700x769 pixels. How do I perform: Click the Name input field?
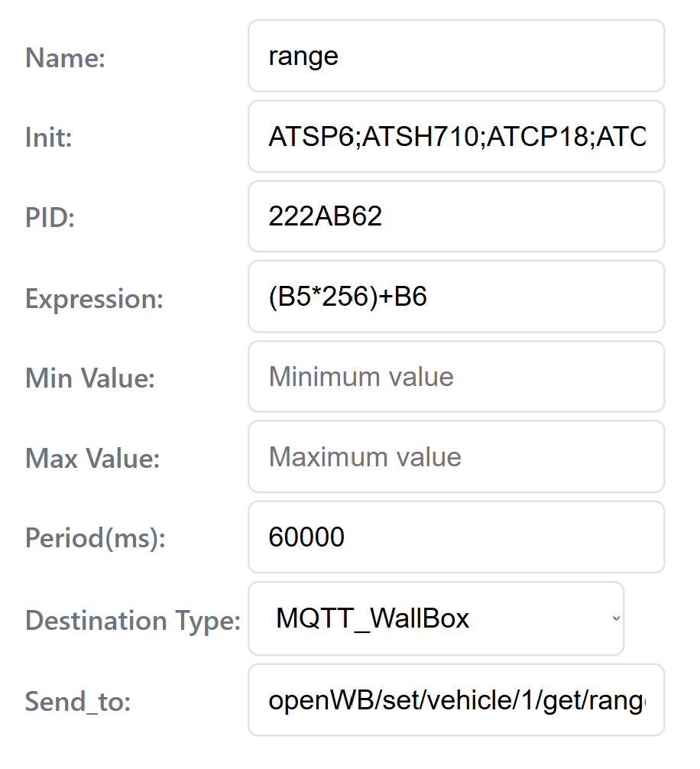[x=456, y=57]
